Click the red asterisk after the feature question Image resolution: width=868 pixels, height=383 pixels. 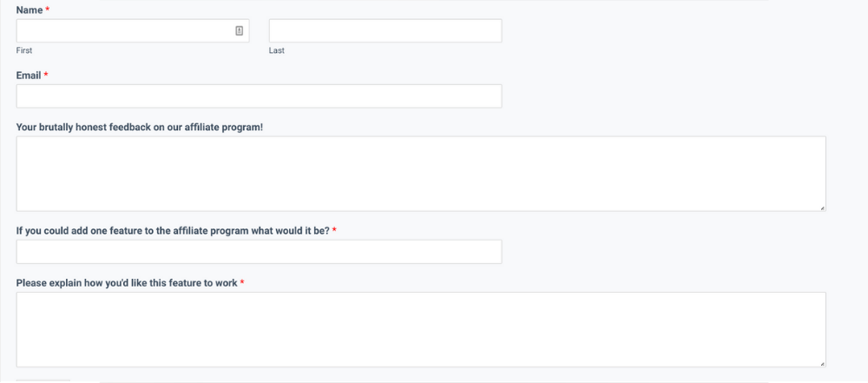click(334, 231)
